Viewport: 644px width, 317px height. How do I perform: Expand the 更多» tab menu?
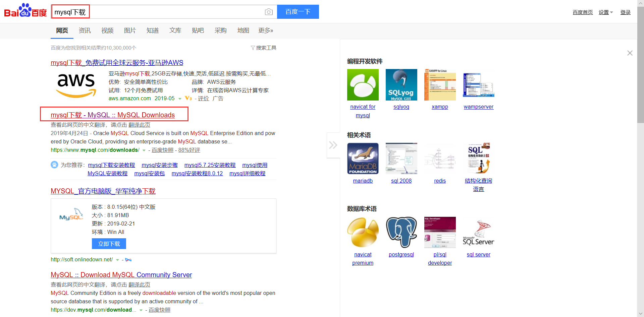[266, 30]
